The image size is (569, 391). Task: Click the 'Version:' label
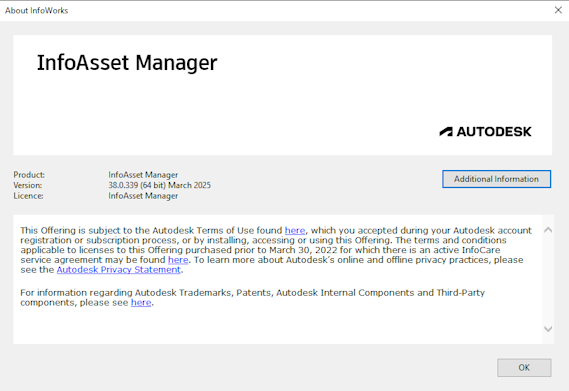(x=28, y=185)
